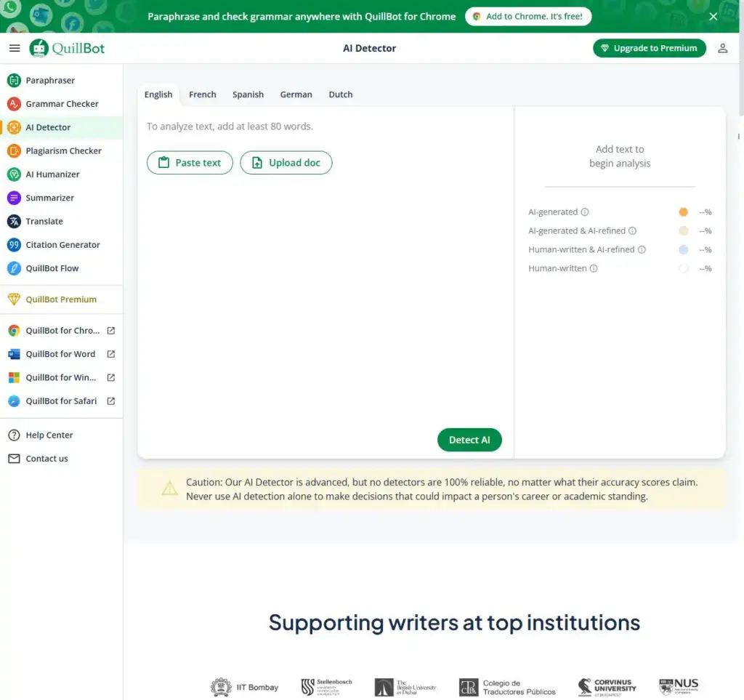The height and width of the screenshot is (700, 744).
Task: Open Summarizer from the sidebar menu
Action: point(61,198)
